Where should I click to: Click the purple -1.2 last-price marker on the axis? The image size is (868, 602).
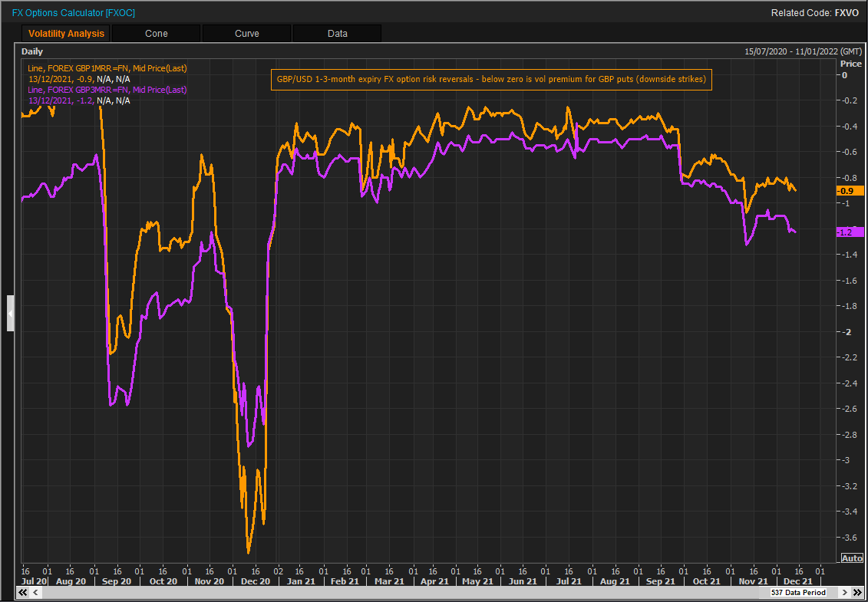point(850,231)
